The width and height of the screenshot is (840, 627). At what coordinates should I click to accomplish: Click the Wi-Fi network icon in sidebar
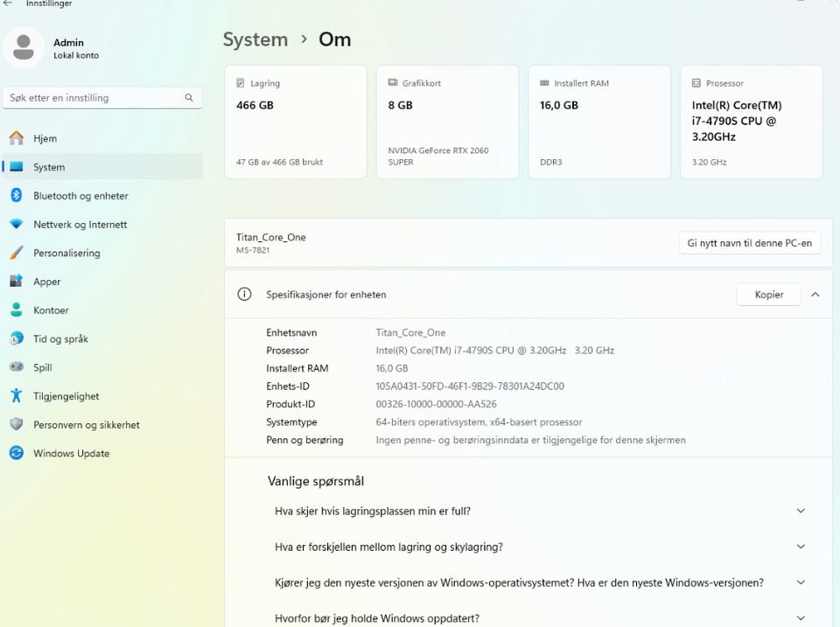click(x=17, y=224)
